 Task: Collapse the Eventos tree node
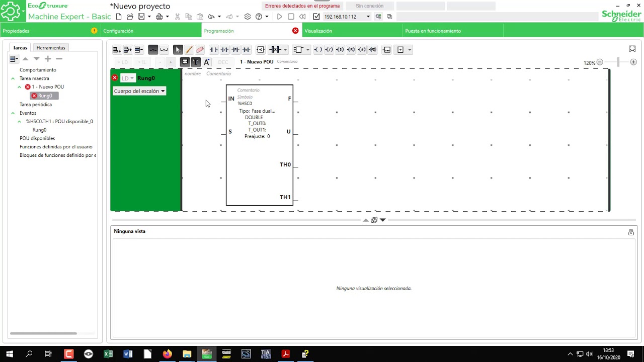(13, 113)
